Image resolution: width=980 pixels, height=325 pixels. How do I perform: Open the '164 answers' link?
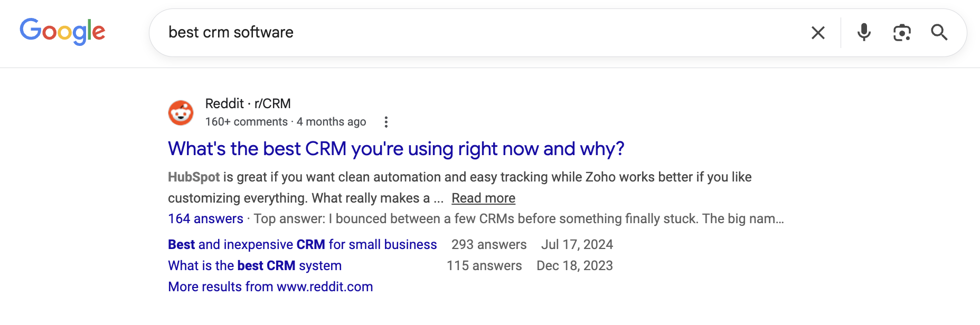[205, 219]
